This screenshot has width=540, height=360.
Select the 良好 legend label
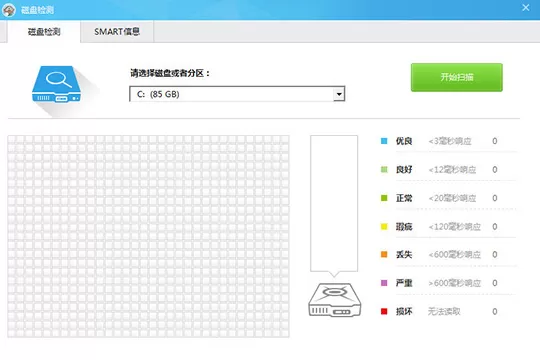(x=404, y=169)
